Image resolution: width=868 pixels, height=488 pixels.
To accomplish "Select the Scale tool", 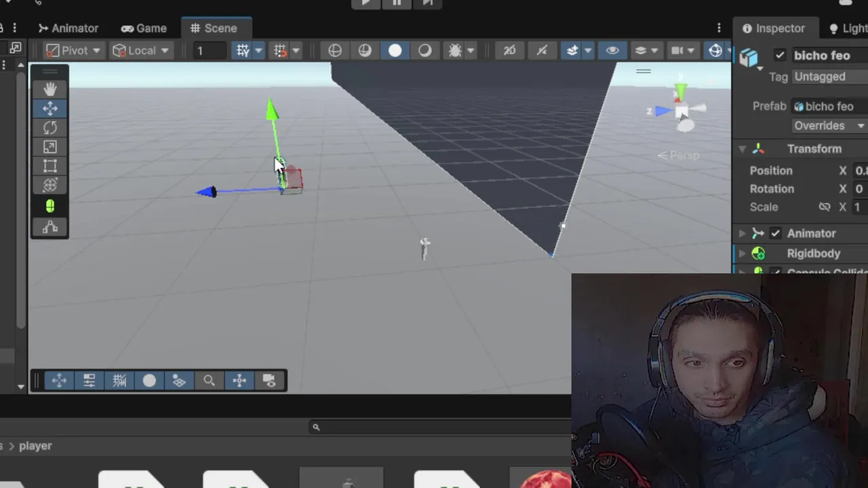I will (50, 147).
